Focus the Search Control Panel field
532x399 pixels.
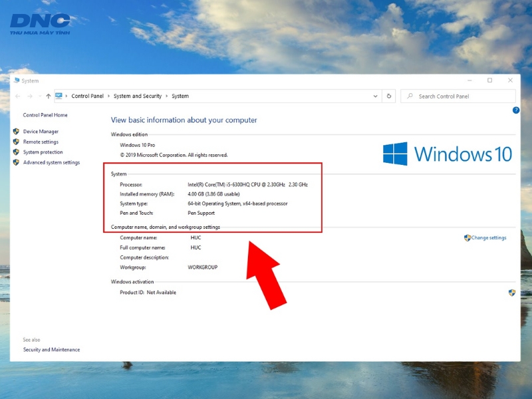(458, 96)
